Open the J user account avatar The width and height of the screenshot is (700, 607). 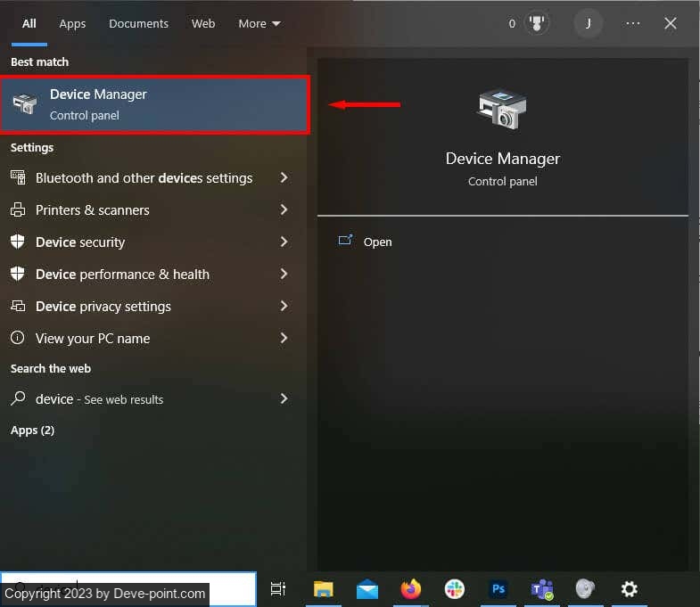[588, 24]
